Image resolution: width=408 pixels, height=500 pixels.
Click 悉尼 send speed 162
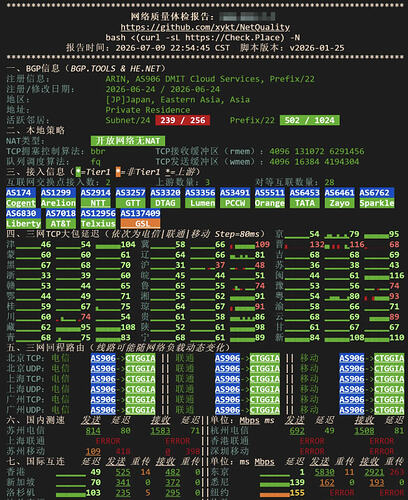[327, 482]
